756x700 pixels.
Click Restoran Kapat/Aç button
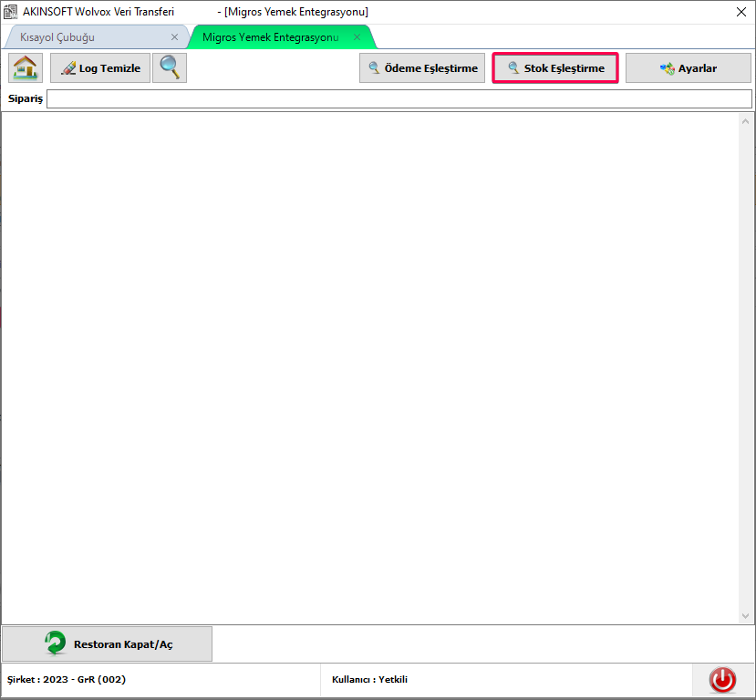click(x=107, y=643)
